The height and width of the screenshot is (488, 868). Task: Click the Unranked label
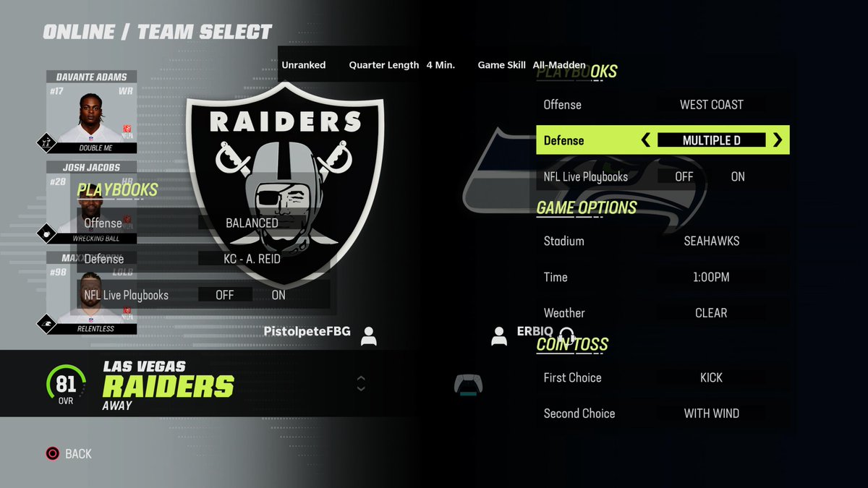click(x=304, y=65)
